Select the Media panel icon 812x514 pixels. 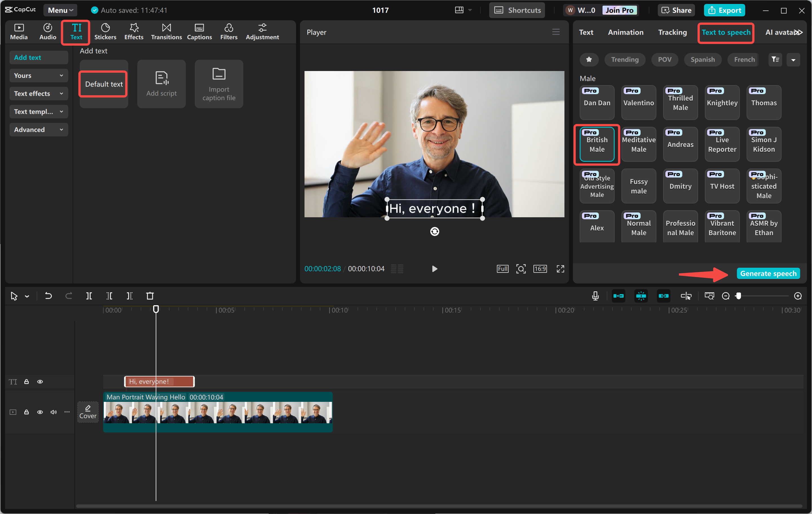pyautogui.click(x=19, y=31)
